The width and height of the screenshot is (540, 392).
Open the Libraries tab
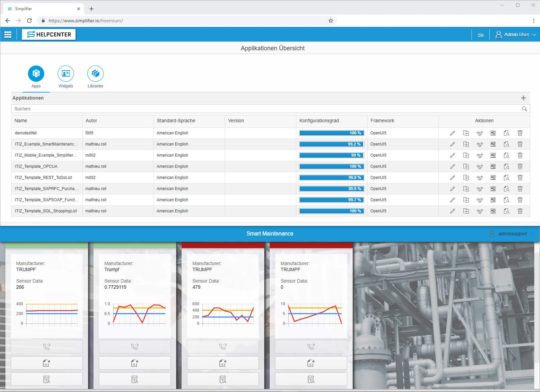(x=96, y=77)
